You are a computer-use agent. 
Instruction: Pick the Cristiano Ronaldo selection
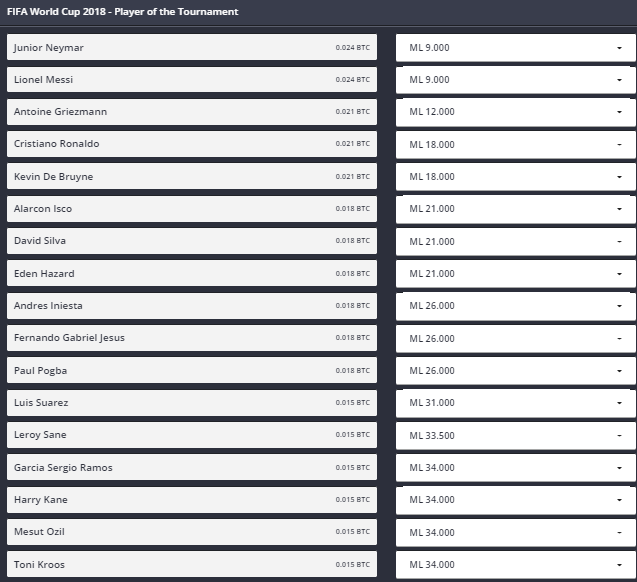pos(192,144)
